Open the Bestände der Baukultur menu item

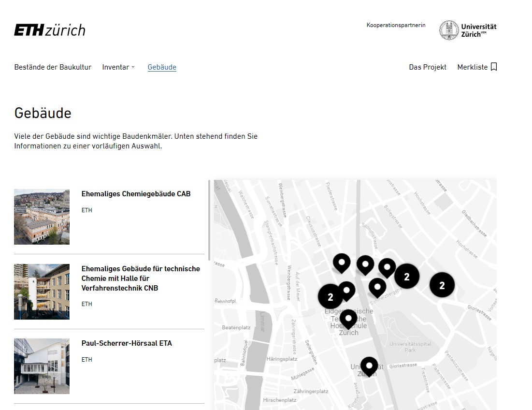pos(53,67)
